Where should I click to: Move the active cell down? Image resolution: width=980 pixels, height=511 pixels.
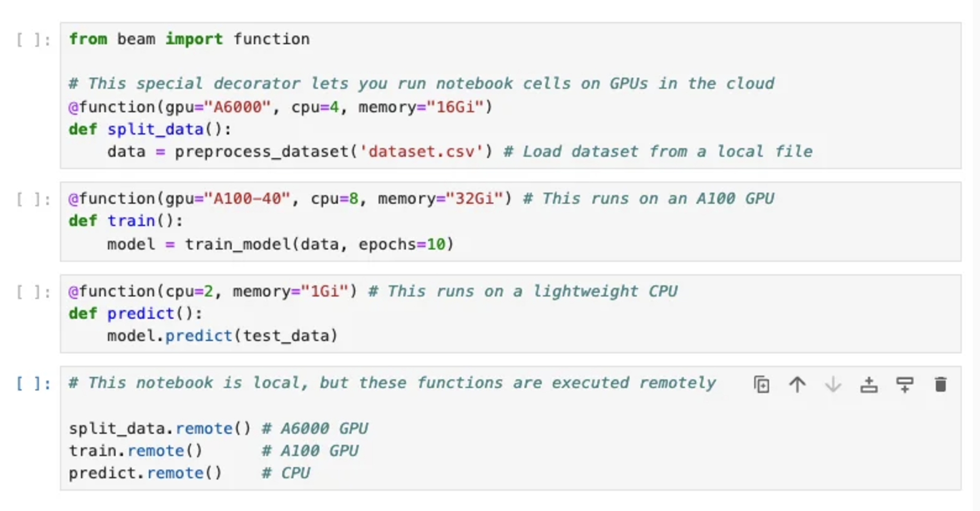pyautogui.click(x=833, y=384)
